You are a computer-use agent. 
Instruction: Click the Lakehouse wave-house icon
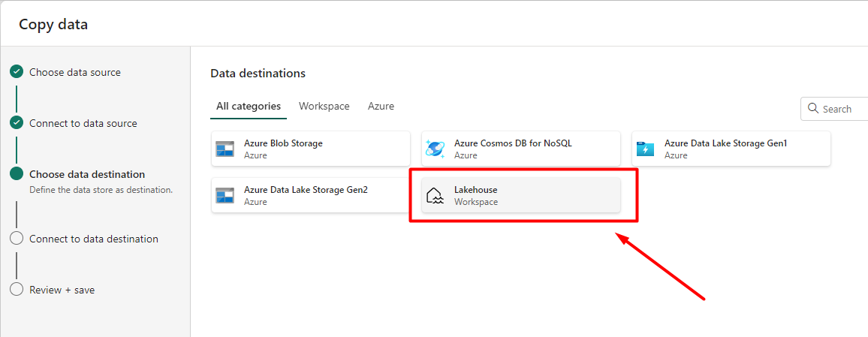coord(435,196)
